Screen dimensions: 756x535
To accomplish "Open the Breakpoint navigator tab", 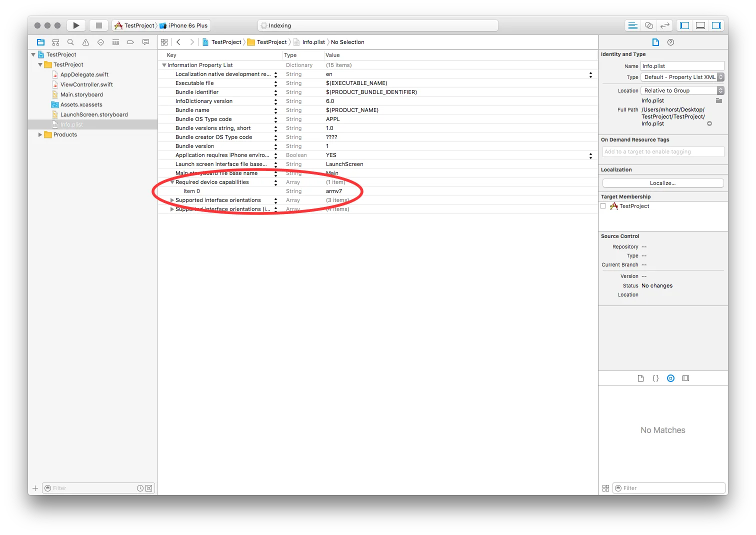I will click(130, 42).
